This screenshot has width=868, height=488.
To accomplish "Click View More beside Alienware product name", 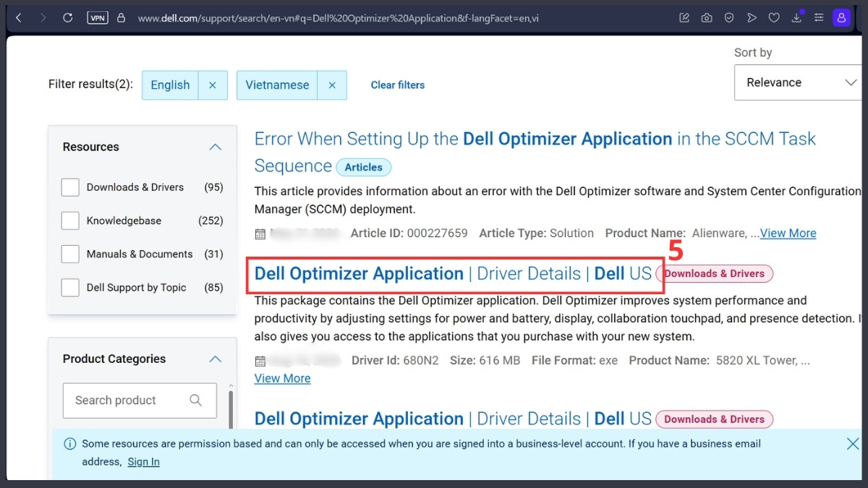I will [788, 233].
